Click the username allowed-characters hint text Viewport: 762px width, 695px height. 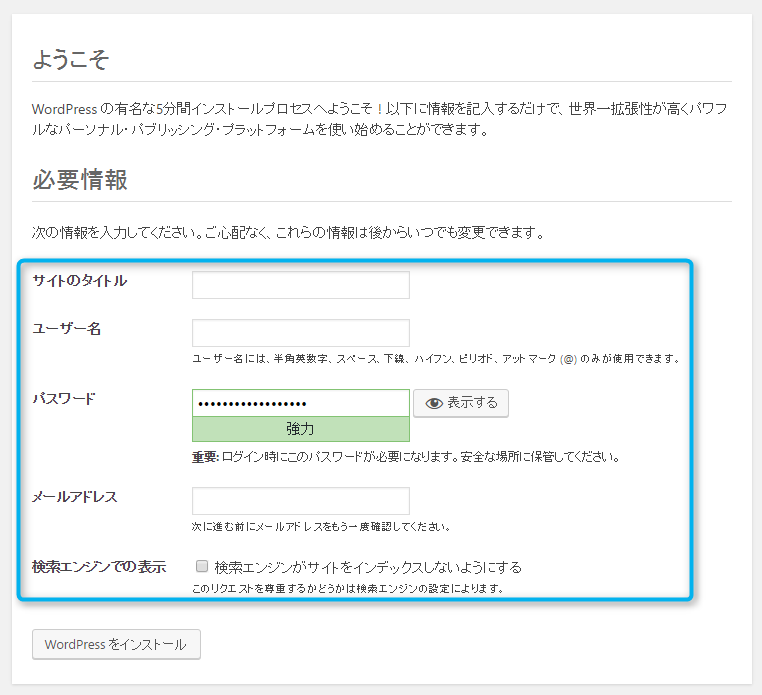click(435, 359)
